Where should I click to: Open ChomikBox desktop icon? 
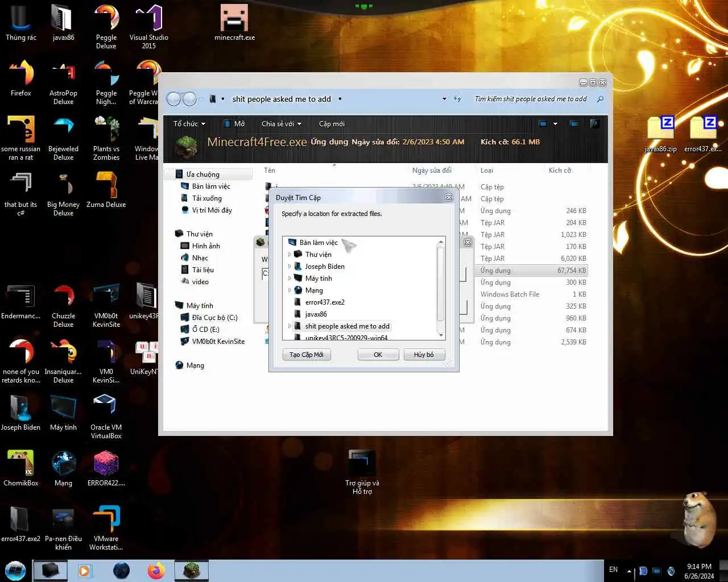coord(20,468)
